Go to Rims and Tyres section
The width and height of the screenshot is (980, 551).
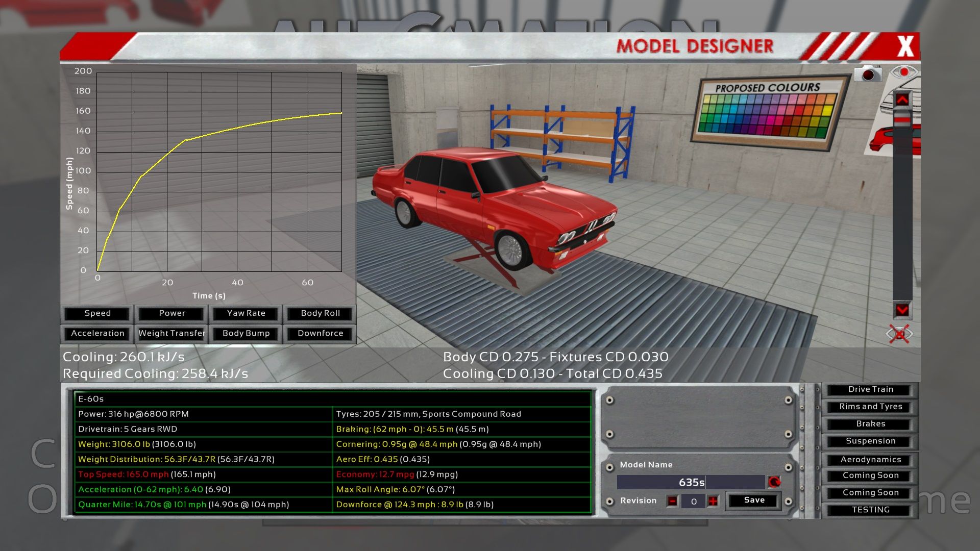[x=870, y=407]
